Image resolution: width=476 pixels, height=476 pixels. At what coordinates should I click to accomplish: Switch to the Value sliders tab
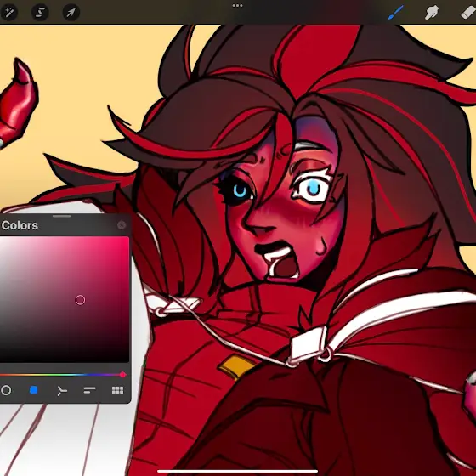pos(89,390)
